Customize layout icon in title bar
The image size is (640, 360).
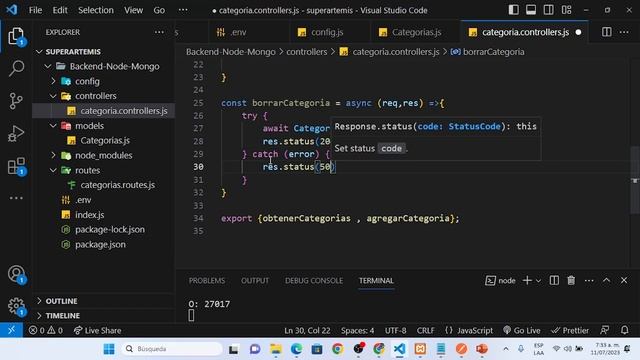[x=567, y=10]
